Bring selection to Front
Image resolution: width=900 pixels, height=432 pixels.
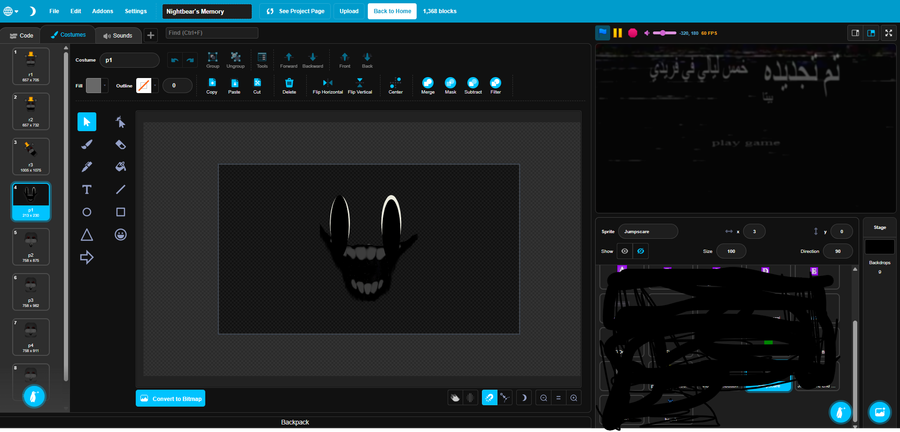pos(344,60)
